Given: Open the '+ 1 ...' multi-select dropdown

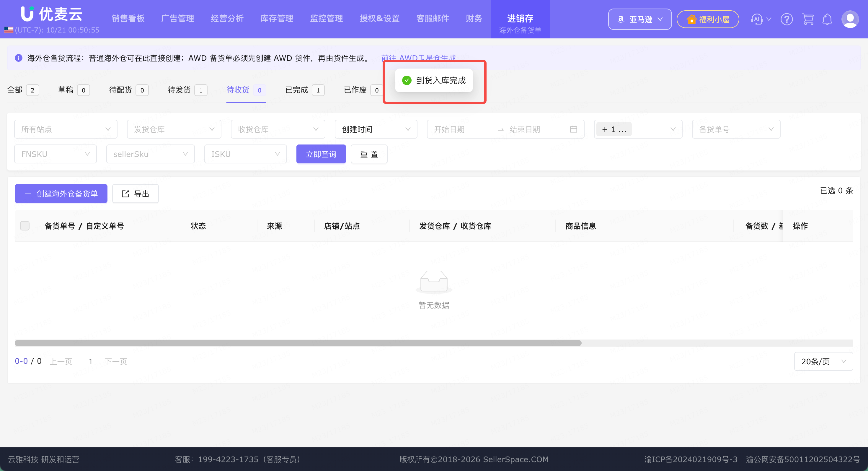Looking at the screenshot, I should [x=638, y=129].
